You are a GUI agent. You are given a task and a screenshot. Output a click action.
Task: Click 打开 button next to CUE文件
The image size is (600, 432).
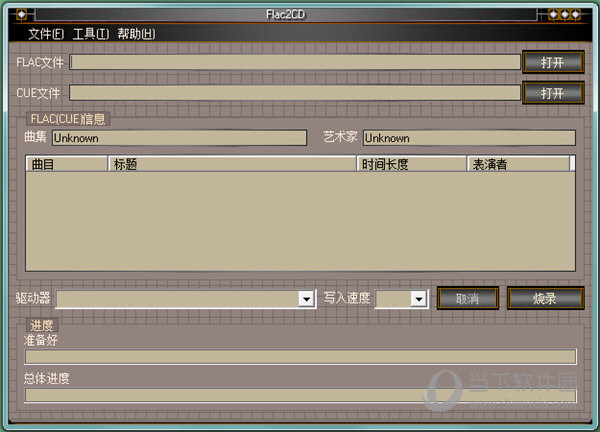553,93
